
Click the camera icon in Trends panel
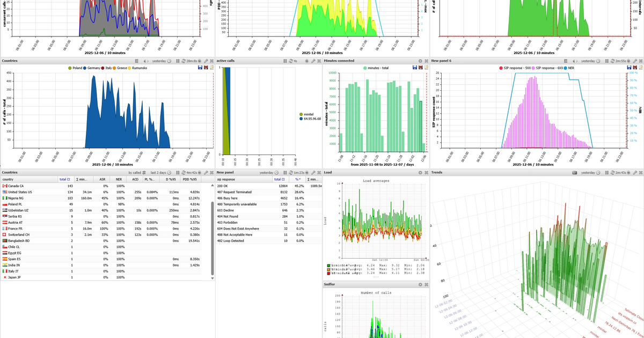point(575,173)
